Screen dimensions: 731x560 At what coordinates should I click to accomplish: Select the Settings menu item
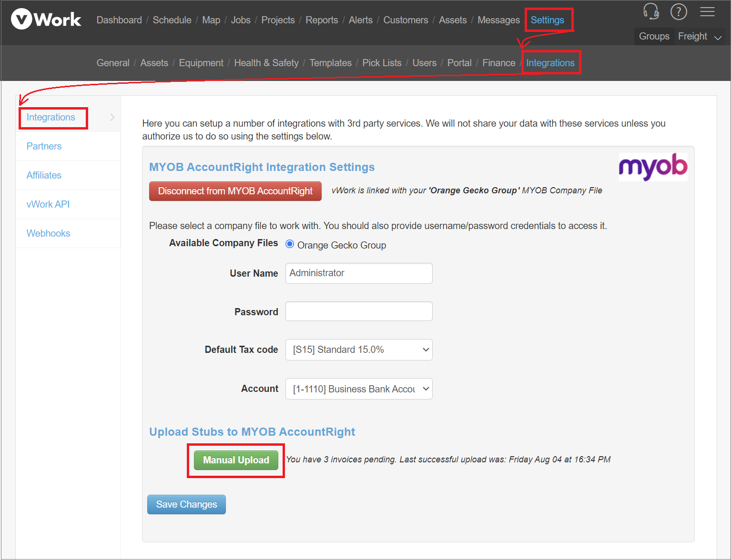tap(548, 20)
